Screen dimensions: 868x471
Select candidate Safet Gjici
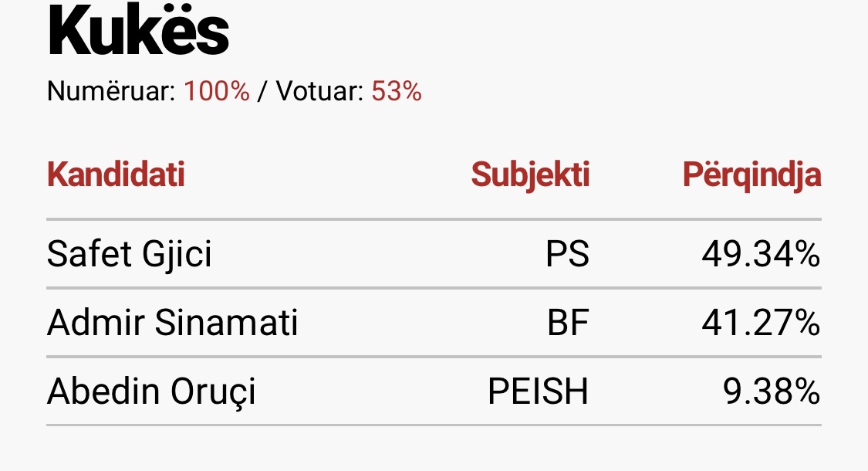tap(129, 254)
